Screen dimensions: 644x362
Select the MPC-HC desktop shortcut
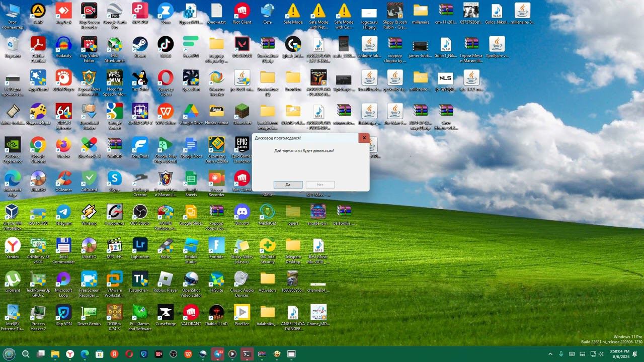tap(115, 248)
